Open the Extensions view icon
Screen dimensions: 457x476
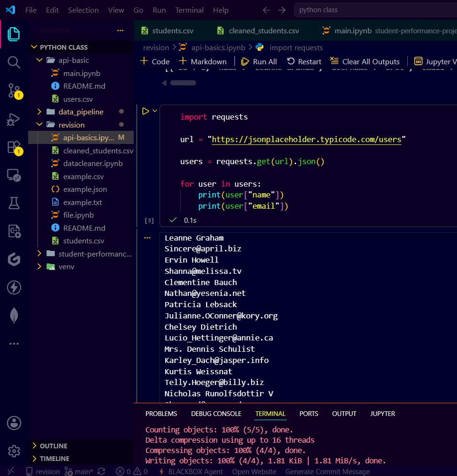[x=14, y=148]
